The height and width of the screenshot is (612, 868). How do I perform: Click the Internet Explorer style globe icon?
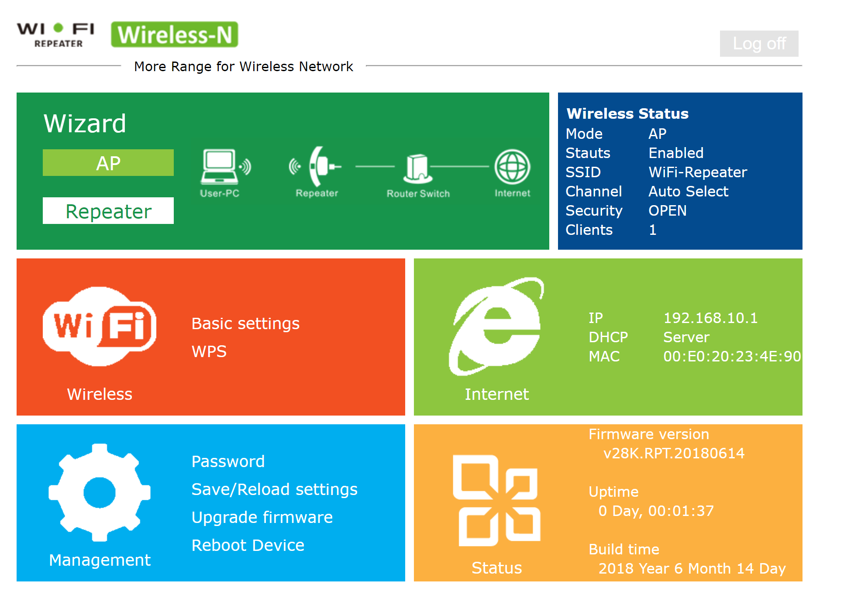click(497, 327)
